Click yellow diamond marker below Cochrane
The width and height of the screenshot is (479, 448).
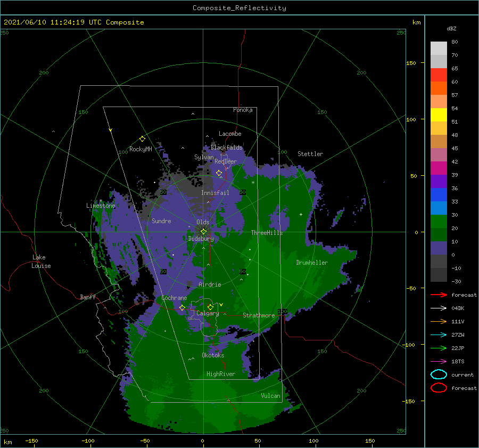coord(182,307)
